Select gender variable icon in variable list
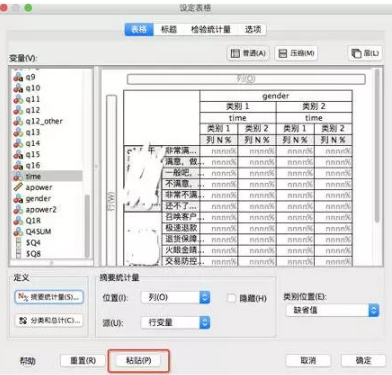 click(18, 199)
